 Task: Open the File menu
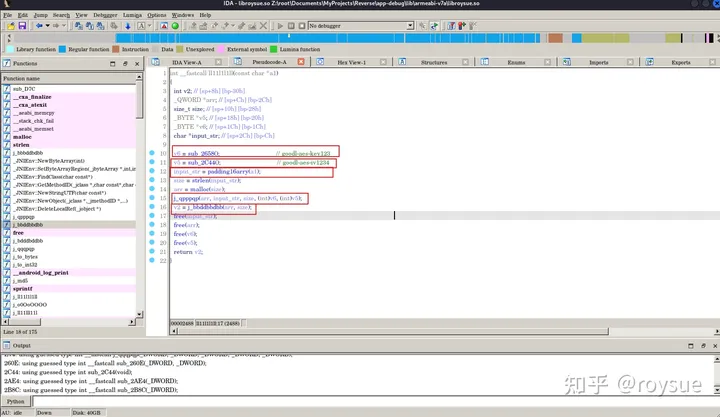click(x=7, y=15)
